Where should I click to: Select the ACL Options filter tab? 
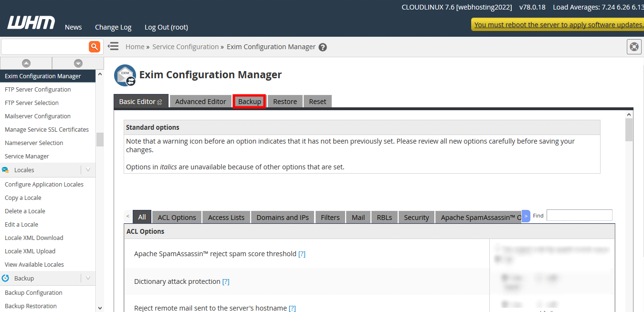(177, 218)
